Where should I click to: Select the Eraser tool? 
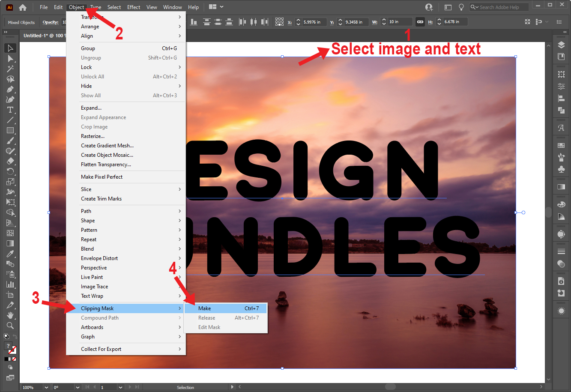point(10,161)
